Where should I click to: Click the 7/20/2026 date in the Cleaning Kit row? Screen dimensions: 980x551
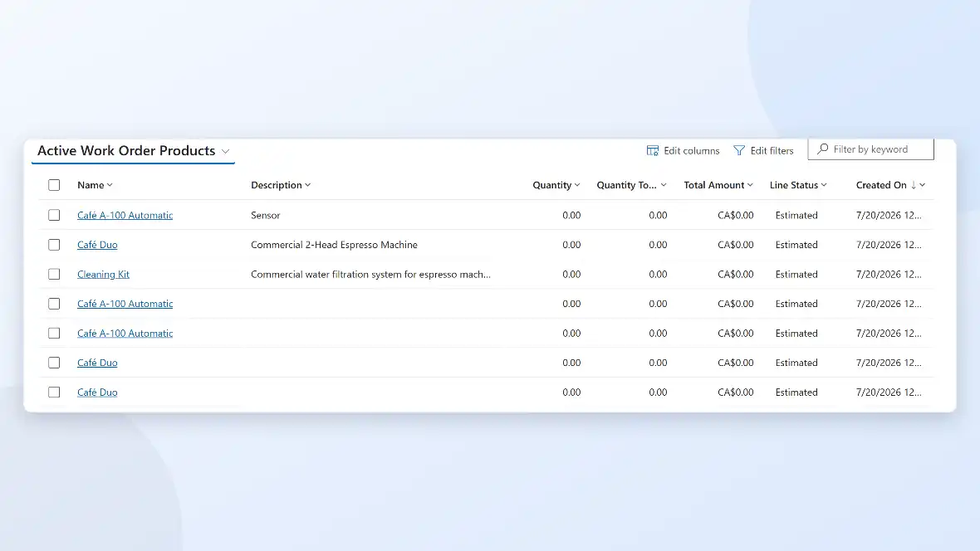pyautogui.click(x=889, y=274)
